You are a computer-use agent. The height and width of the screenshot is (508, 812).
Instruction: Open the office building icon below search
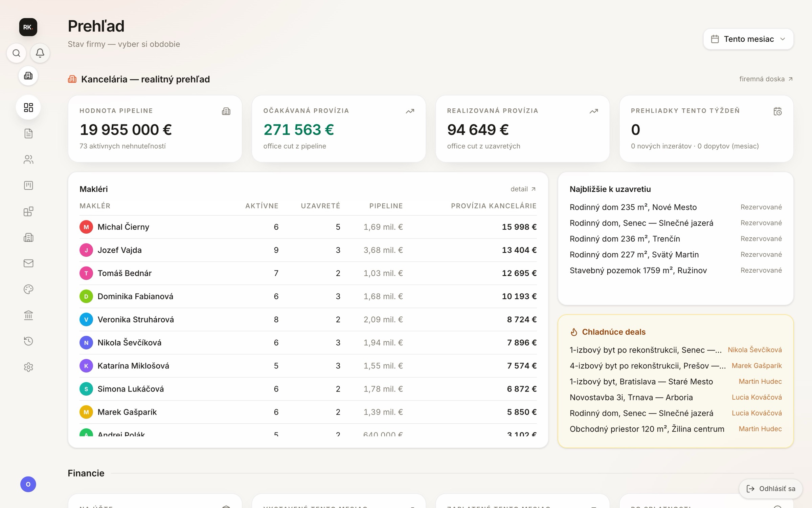[28, 76]
